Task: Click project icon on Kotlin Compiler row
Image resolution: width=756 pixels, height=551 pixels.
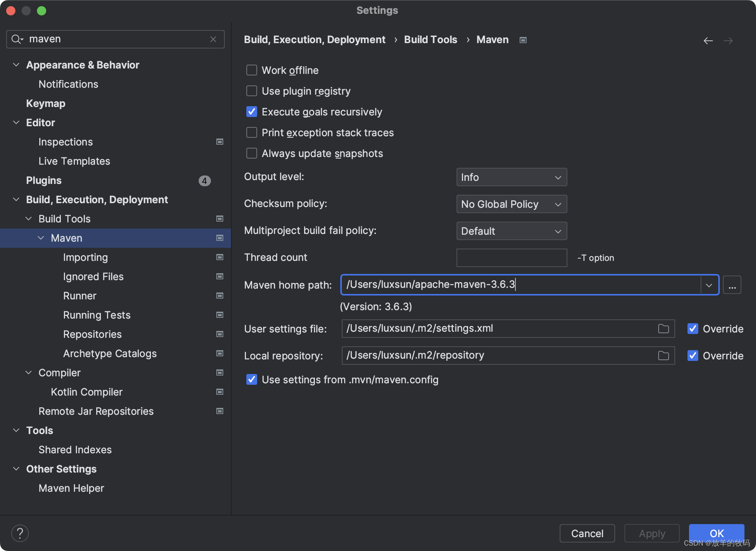Action: click(220, 392)
